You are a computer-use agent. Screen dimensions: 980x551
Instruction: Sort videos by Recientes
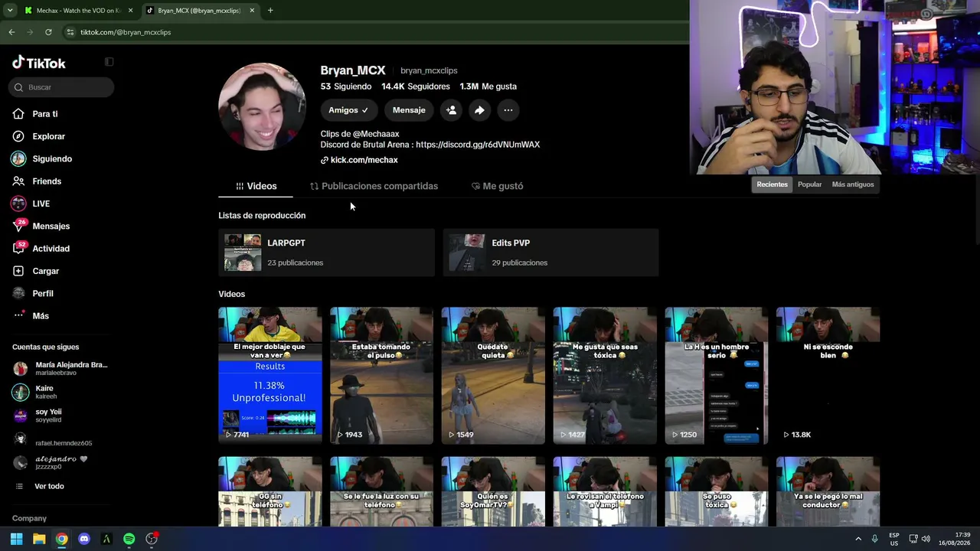[x=772, y=184]
